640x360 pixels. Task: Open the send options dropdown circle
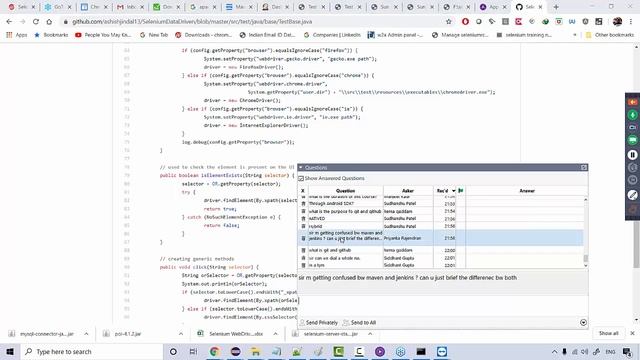[583, 322]
